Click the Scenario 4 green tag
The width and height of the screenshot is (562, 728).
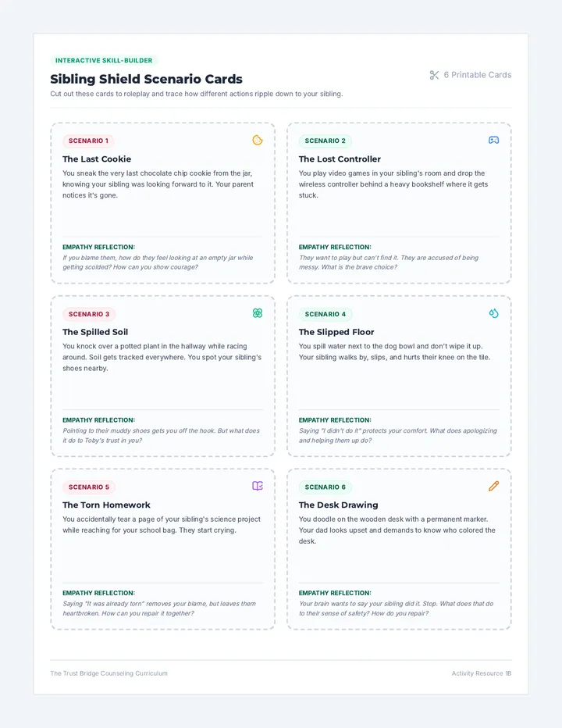pos(325,314)
